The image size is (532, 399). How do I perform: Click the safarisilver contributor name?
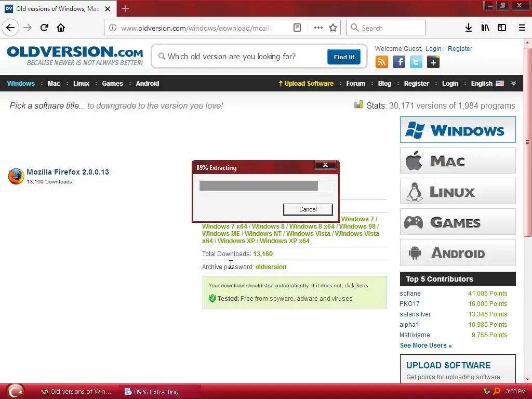tap(415, 314)
